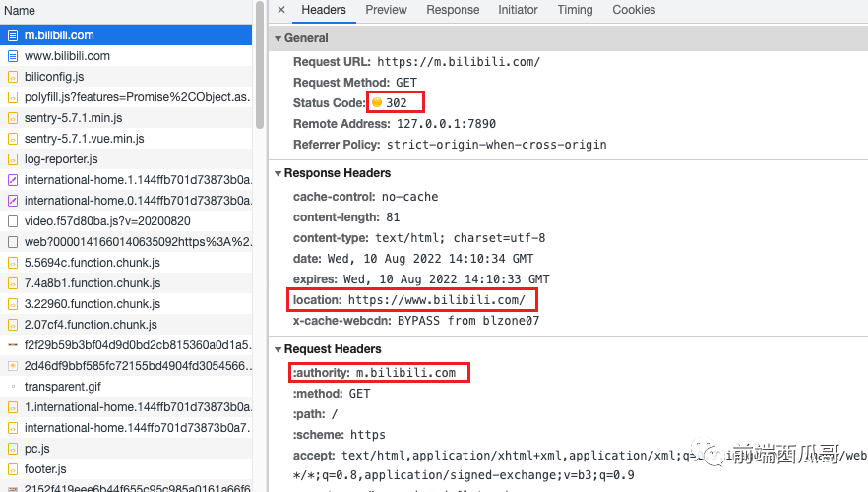Click the blank file icon beside web?000014 request
This screenshot has height=492, width=868.
[x=12, y=242]
